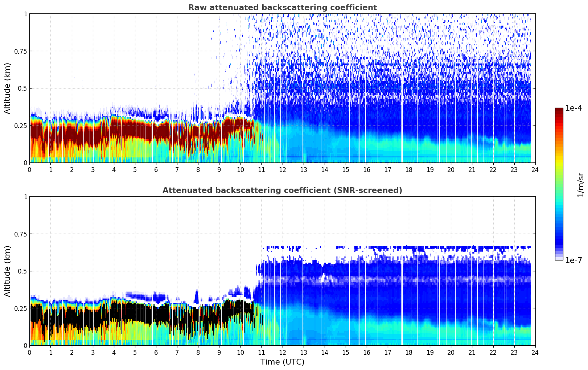Click time tick "18" under the raw plot
This screenshot has height=370, width=588.
pyautogui.click(x=409, y=169)
